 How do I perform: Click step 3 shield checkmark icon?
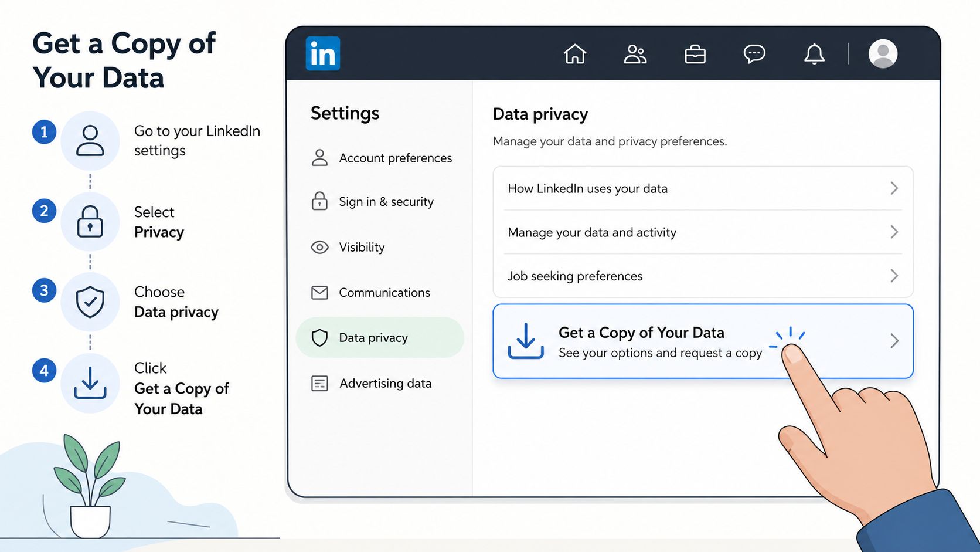tap(90, 302)
